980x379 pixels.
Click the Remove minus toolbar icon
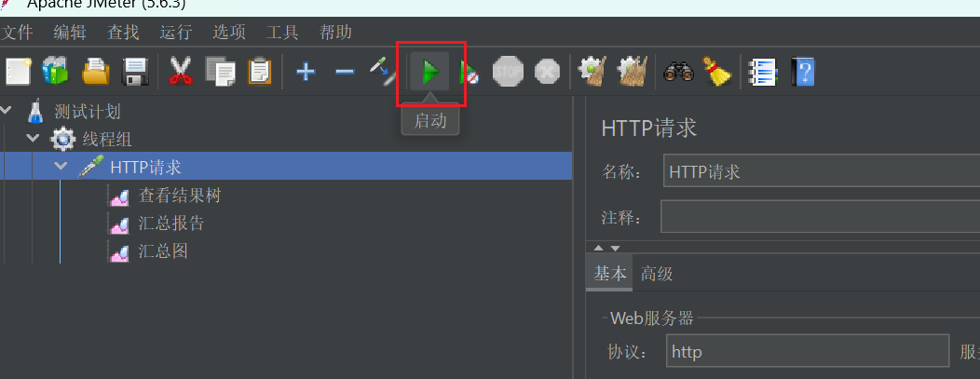pos(345,72)
